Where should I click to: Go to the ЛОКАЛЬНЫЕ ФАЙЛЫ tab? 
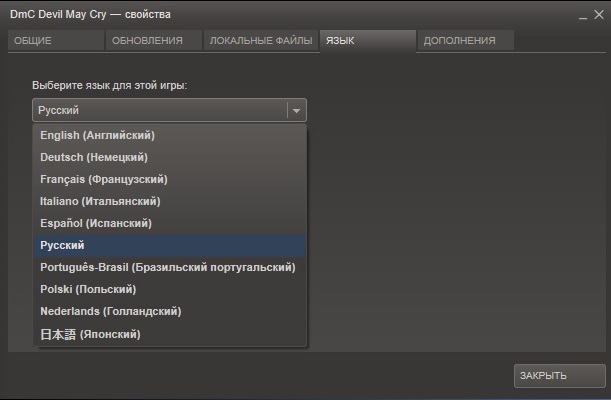pyautogui.click(x=261, y=41)
